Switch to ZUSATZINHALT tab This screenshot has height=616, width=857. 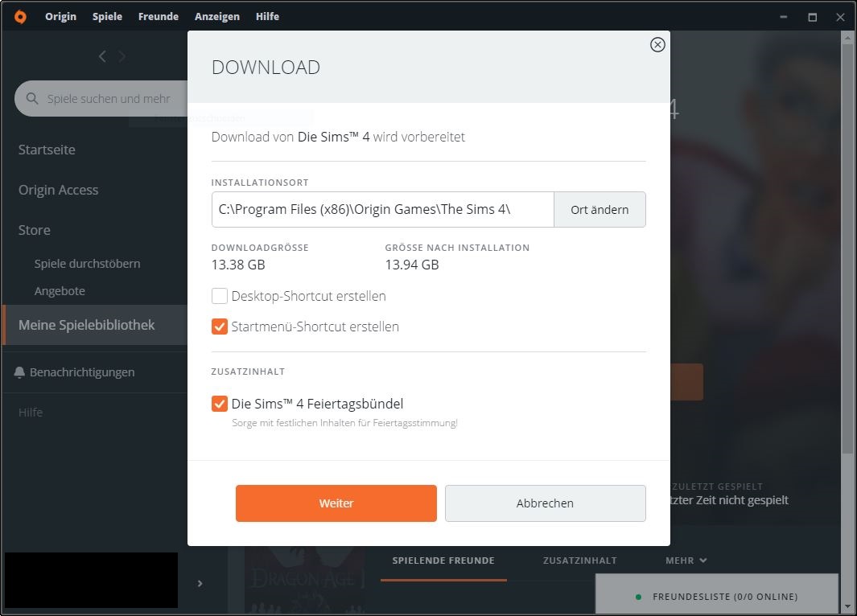(x=580, y=561)
